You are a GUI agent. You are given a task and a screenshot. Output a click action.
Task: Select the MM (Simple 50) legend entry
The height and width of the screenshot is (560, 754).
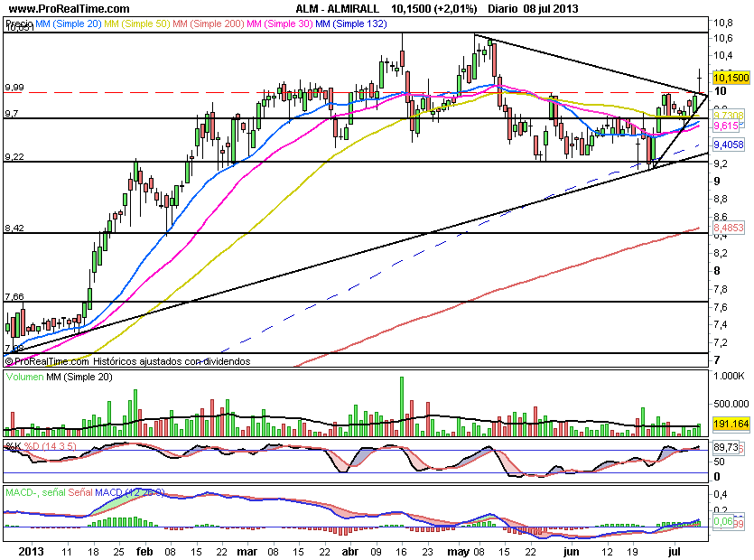point(137,23)
